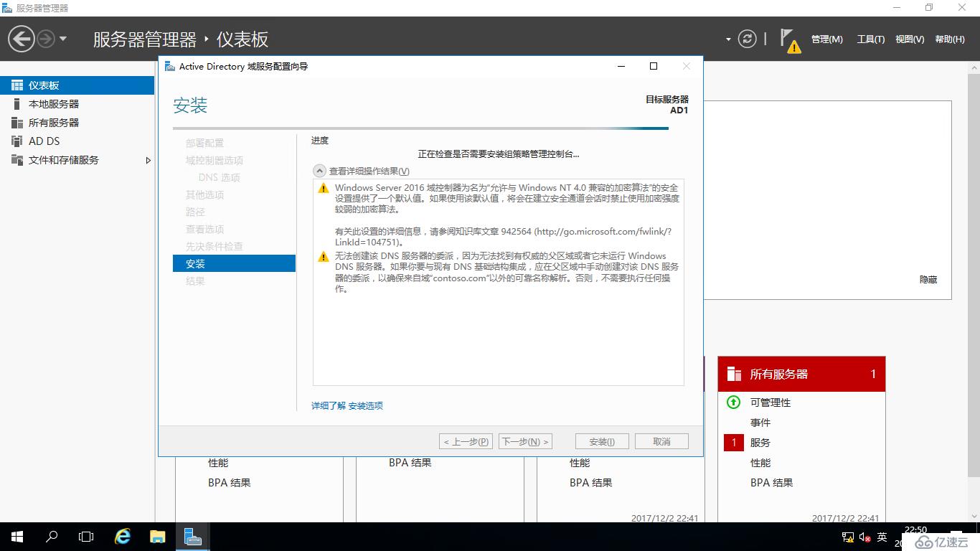Select 所有服务器 in the sidebar
The image size is (980, 551).
coord(77,123)
